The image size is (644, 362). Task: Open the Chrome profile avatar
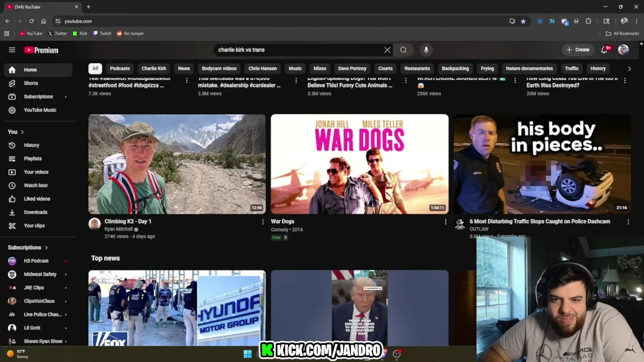[624, 21]
